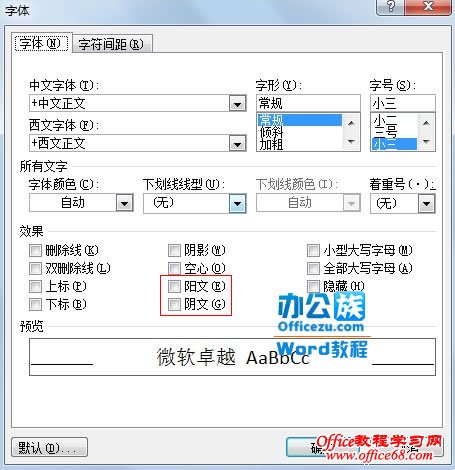Click the 字形 list up arrow
The height and width of the screenshot is (470, 455).
click(351, 123)
